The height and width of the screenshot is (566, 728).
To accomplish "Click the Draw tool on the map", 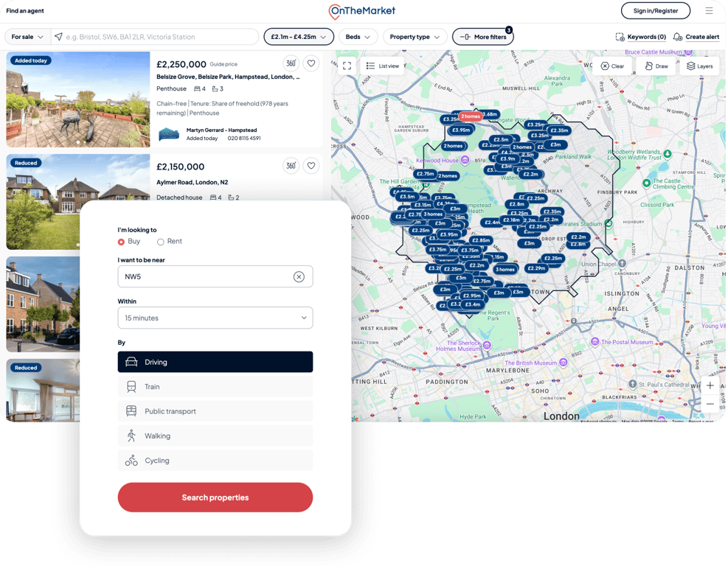I will point(655,65).
